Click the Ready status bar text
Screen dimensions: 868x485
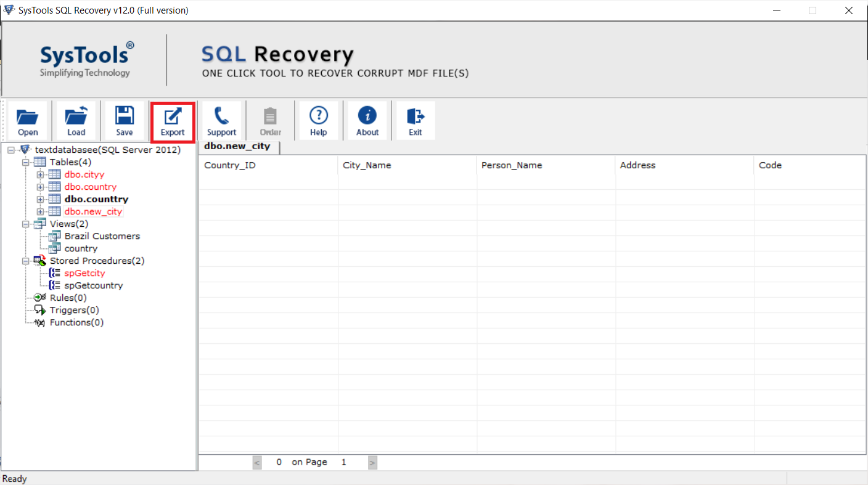15,479
